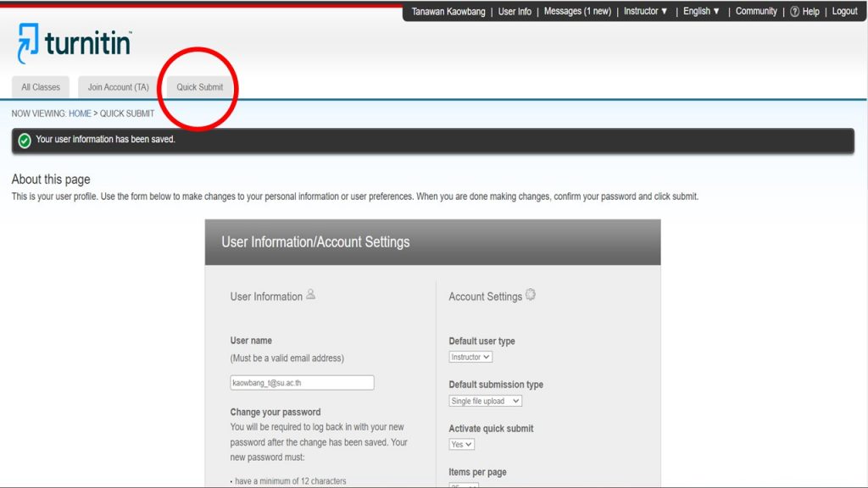Image resolution: width=868 pixels, height=488 pixels.
Task: Click the green checkmark success icon
Action: coord(25,141)
